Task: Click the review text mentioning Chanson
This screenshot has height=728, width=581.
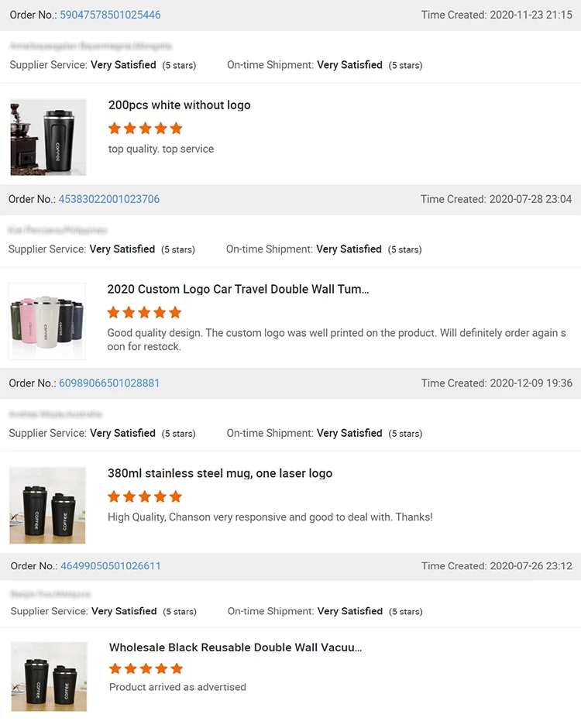Action: 270,517
